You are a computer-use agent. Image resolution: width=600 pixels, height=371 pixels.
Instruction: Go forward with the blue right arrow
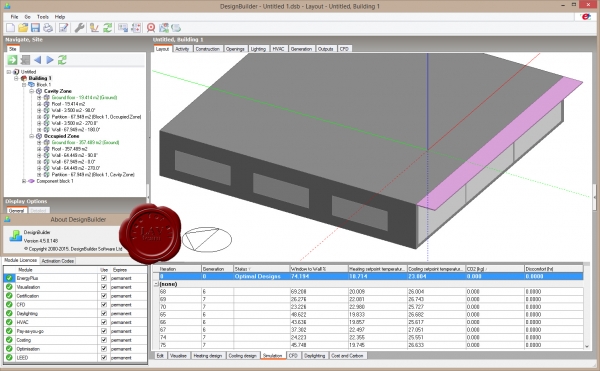(x=50, y=60)
